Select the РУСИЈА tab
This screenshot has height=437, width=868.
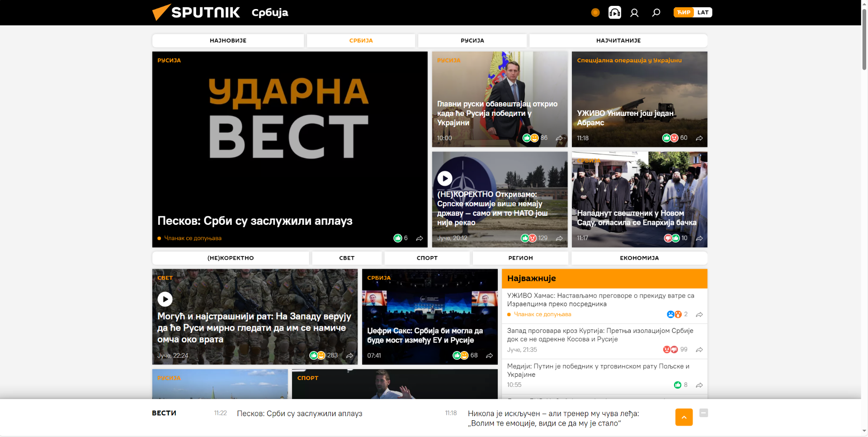tap(472, 41)
